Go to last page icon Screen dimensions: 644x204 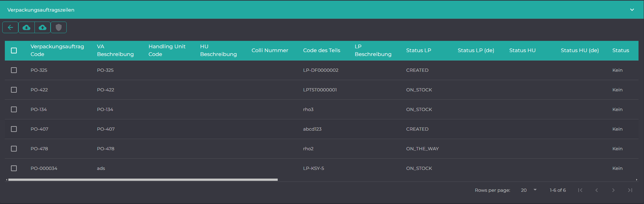tap(630, 190)
